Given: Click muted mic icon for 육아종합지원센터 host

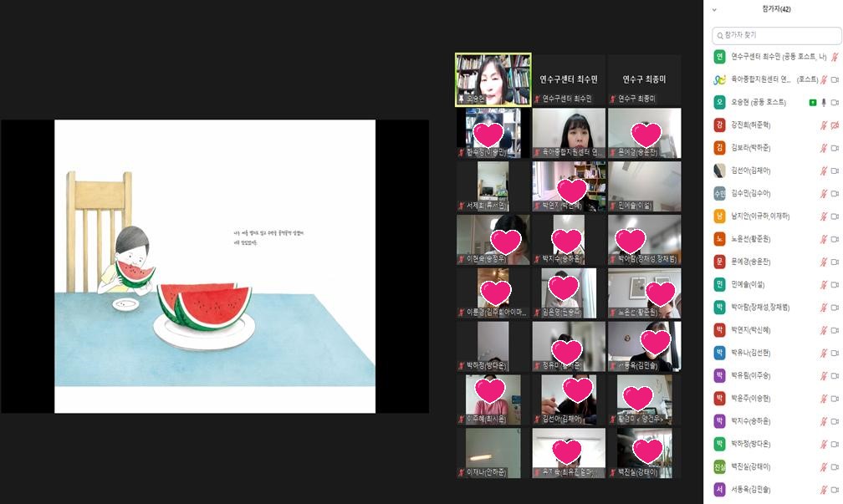Looking at the screenshot, I should [x=823, y=79].
